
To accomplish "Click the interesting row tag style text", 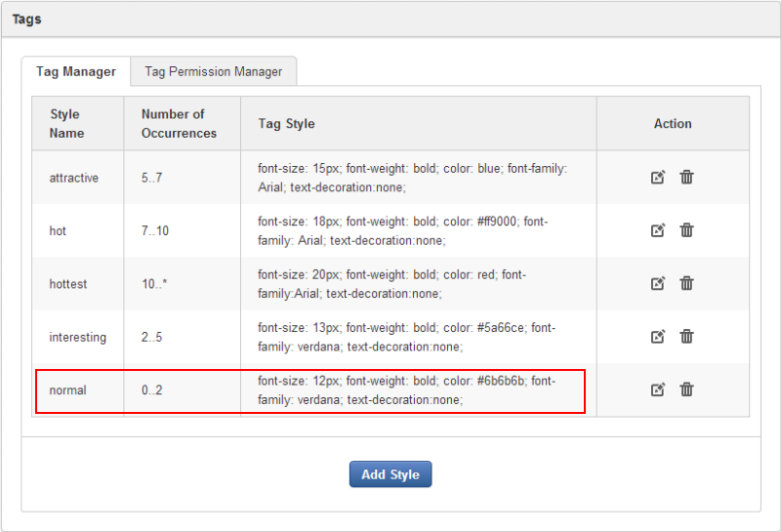I will point(406,337).
